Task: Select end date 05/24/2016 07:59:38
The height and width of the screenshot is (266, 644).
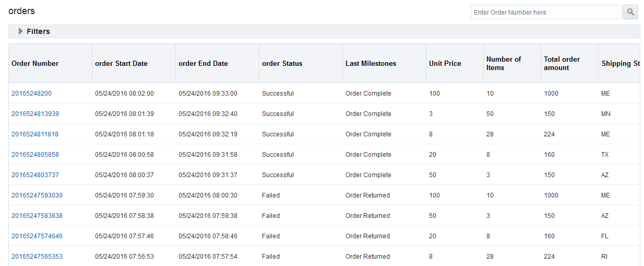Action: point(208,216)
